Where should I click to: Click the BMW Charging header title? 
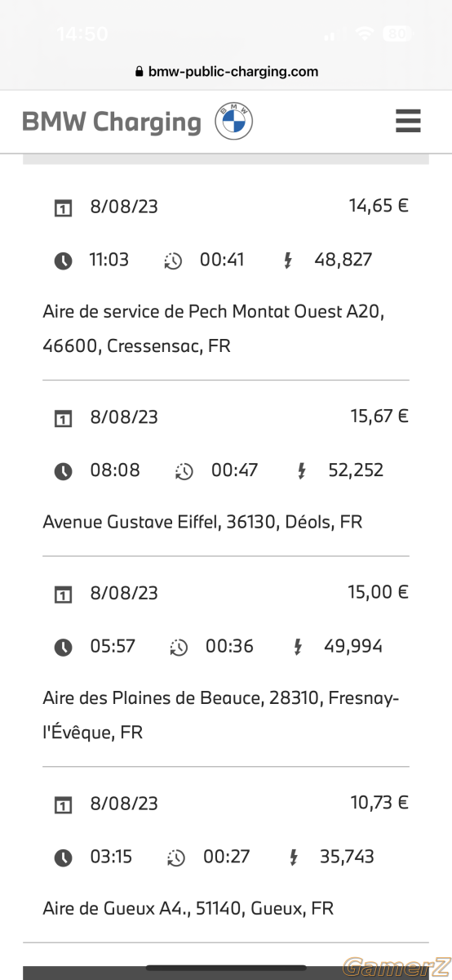tap(111, 122)
